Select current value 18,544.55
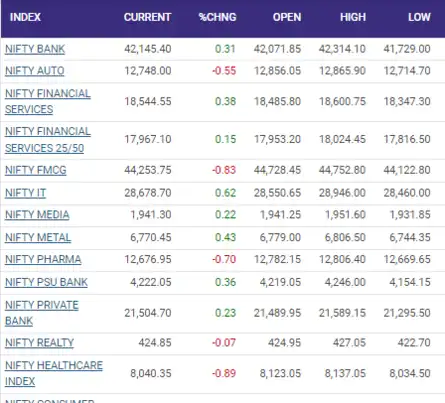The image size is (445, 403). coord(148,101)
